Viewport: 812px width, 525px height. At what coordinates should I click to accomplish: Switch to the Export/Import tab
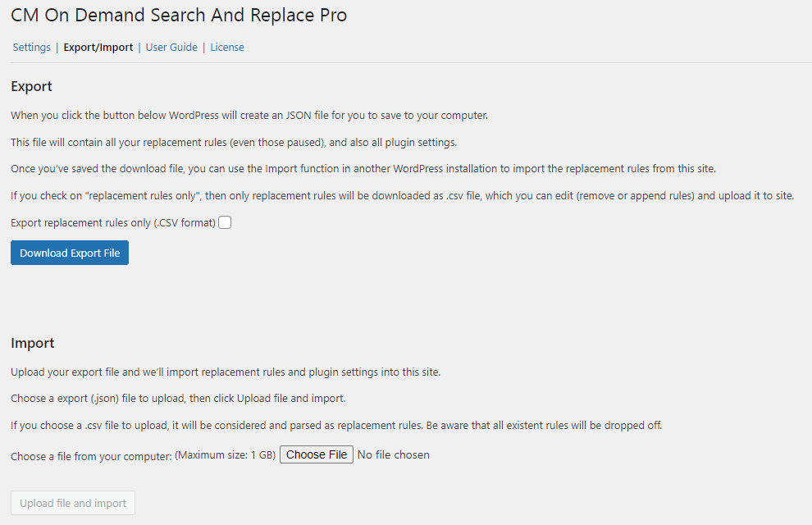click(x=98, y=48)
